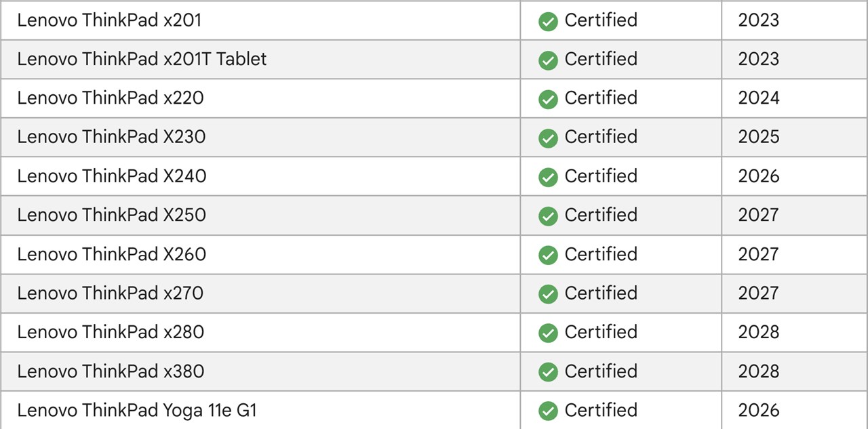
Task: Click the Lenovo ThinkPad x201T Tablet text
Action: click(142, 59)
